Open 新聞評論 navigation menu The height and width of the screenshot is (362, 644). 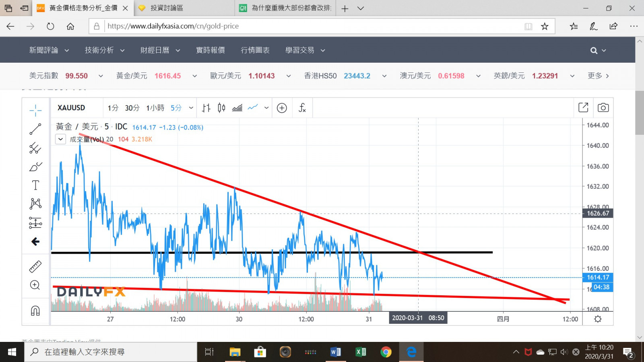pyautogui.click(x=49, y=50)
